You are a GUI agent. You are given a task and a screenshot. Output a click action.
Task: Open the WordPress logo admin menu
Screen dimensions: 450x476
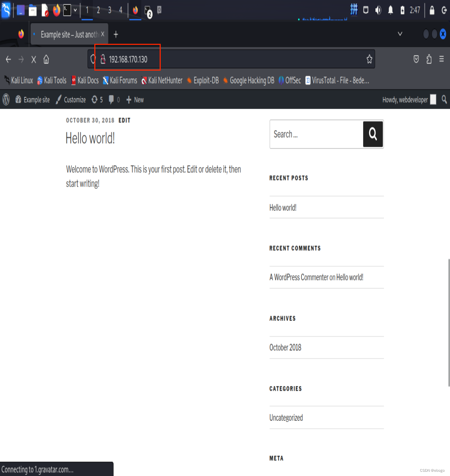point(6,100)
